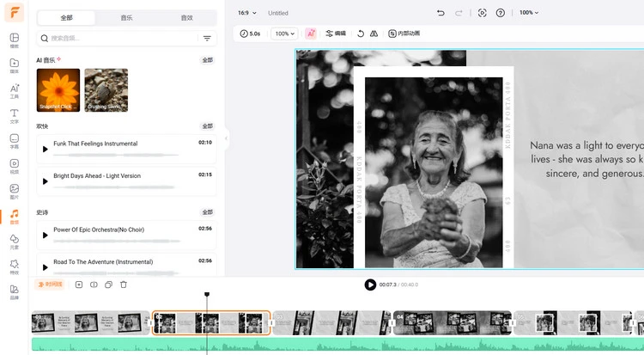
Task: Toggle the timeline mode button
Action: 50,285
